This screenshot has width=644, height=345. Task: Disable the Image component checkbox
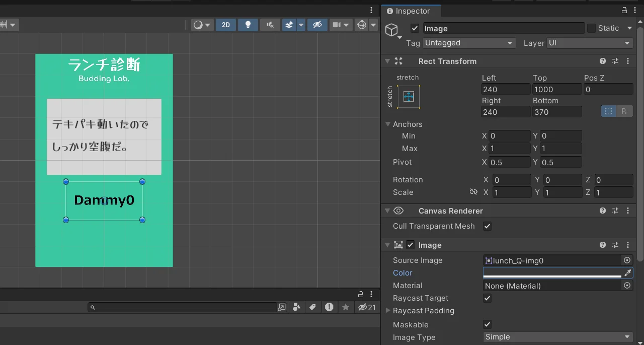coord(410,245)
